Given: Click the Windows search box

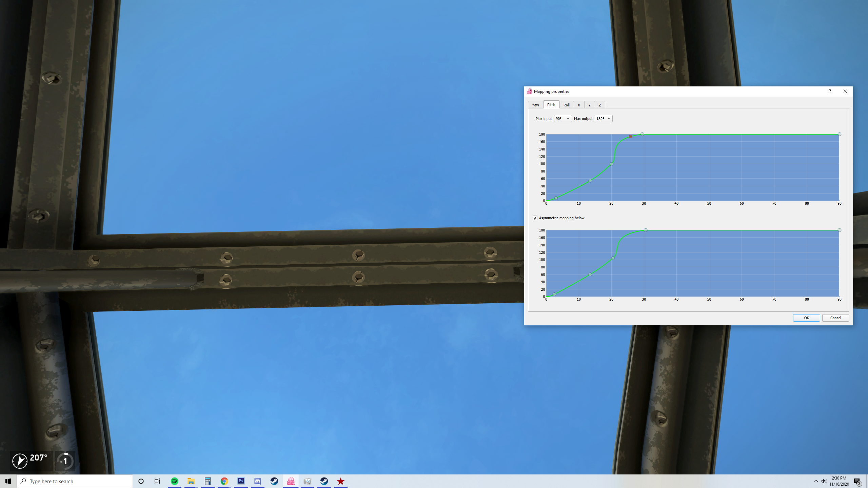Looking at the screenshot, I should tap(75, 481).
